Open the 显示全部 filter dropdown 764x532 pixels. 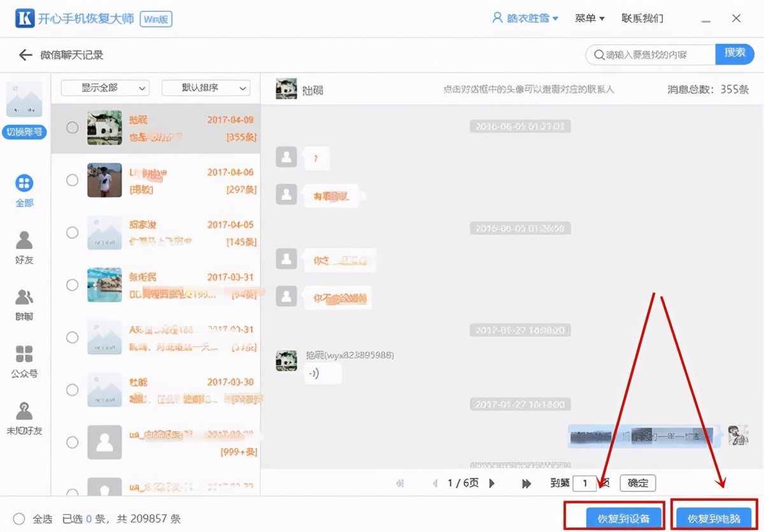pyautogui.click(x=104, y=88)
